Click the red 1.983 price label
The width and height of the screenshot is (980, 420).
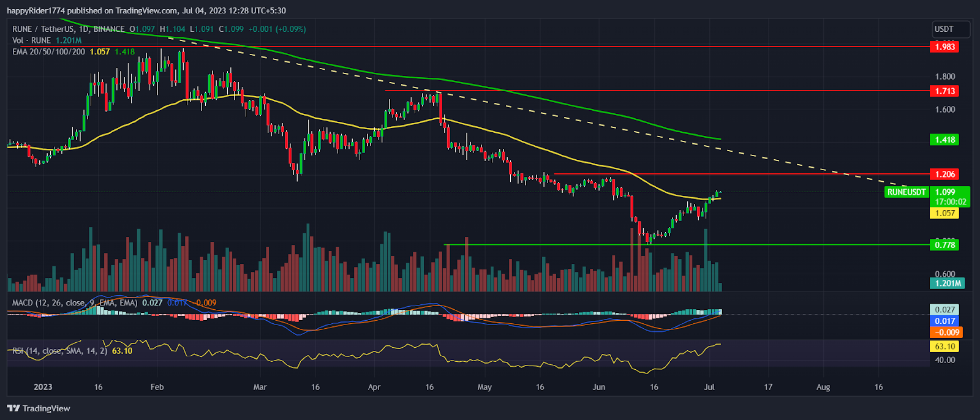tap(944, 47)
